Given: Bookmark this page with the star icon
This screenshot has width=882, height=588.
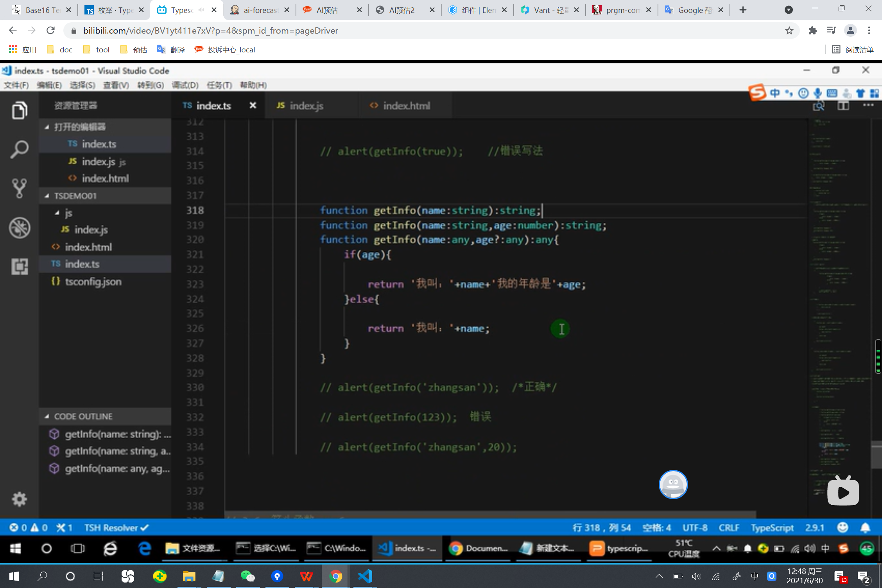Looking at the screenshot, I should click(789, 30).
